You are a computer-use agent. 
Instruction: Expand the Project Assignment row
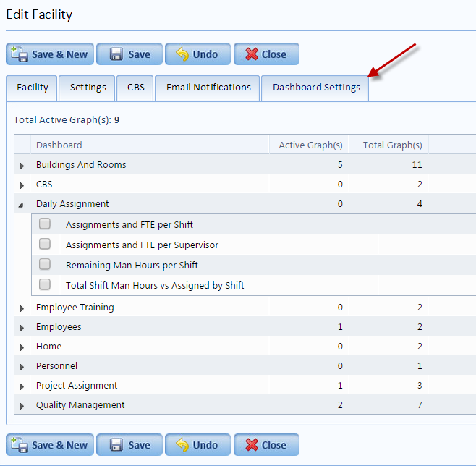click(22, 386)
